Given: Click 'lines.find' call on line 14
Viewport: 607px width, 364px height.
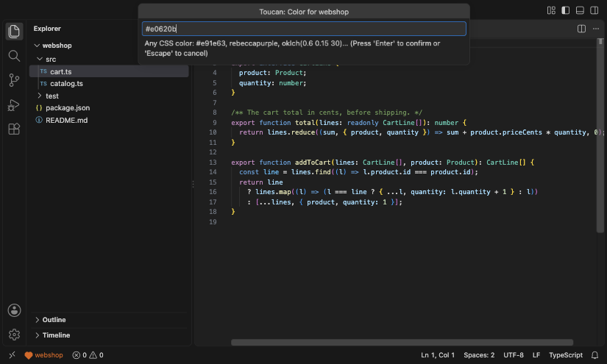Looking at the screenshot, I should coord(310,172).
